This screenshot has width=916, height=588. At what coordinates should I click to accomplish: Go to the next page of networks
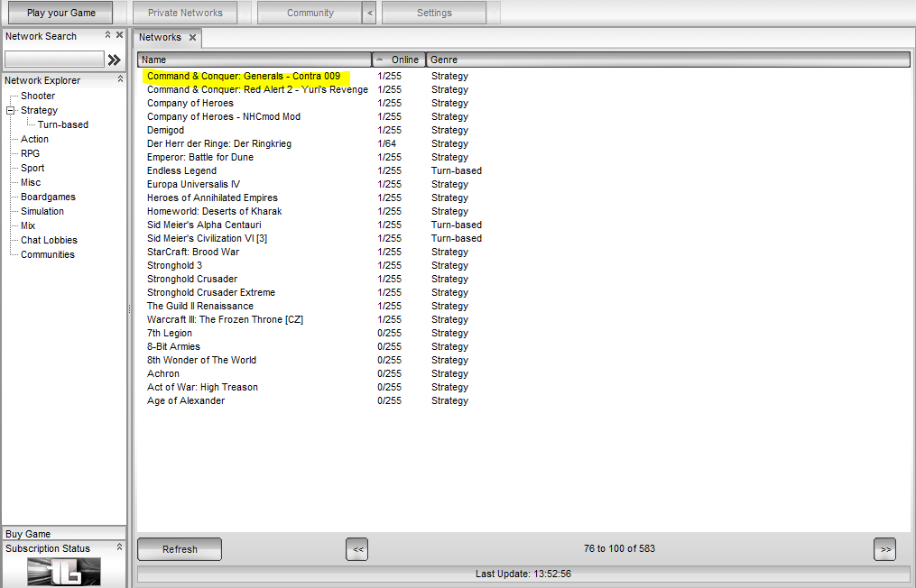(x=884, y=549)
